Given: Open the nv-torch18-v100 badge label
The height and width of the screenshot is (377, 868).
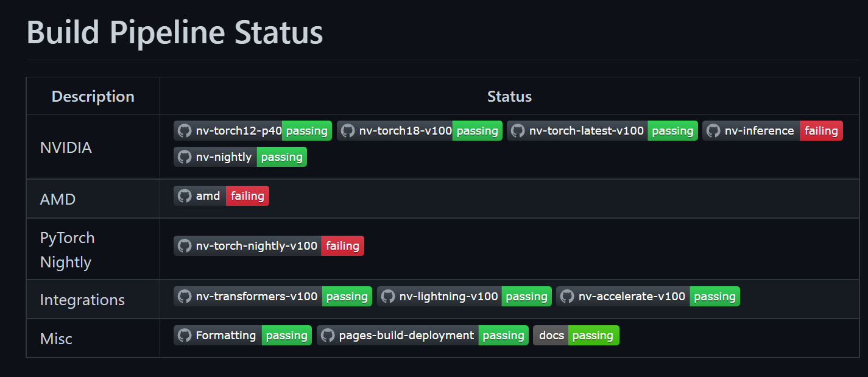Looking at the screenshot, I should click(406, 131).
